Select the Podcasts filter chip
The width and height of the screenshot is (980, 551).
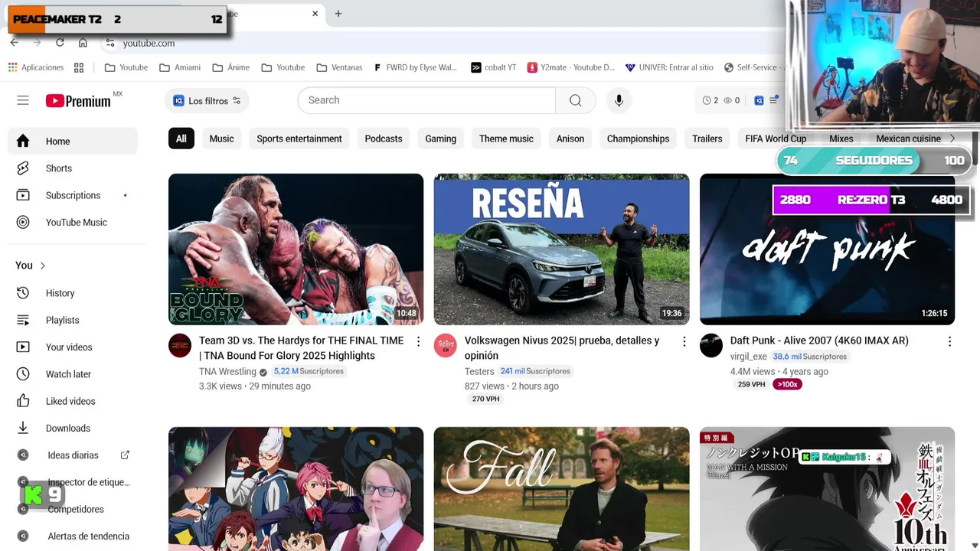pos(384,139)
